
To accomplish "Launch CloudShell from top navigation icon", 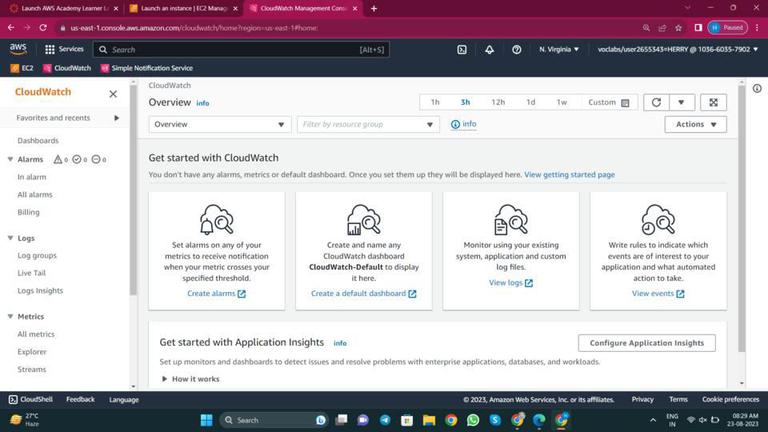I will click(462, 49).
